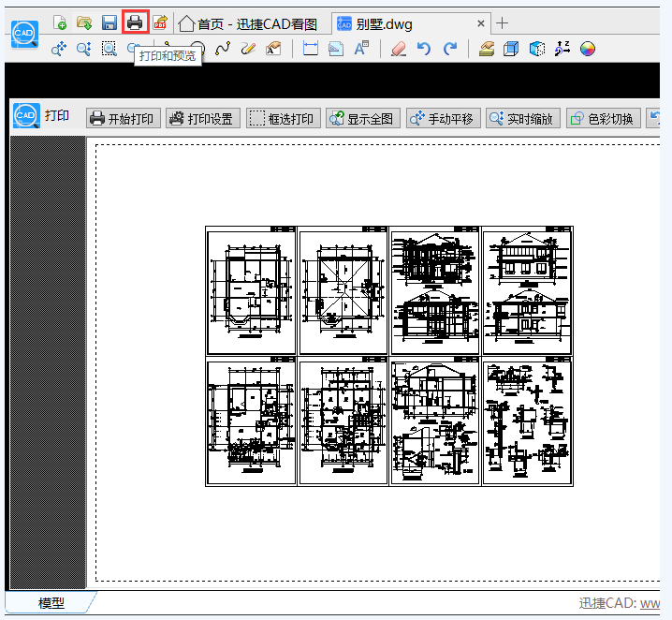Toggle 色彩切换 color switch
672x620 pixels.
coord(604,118)
